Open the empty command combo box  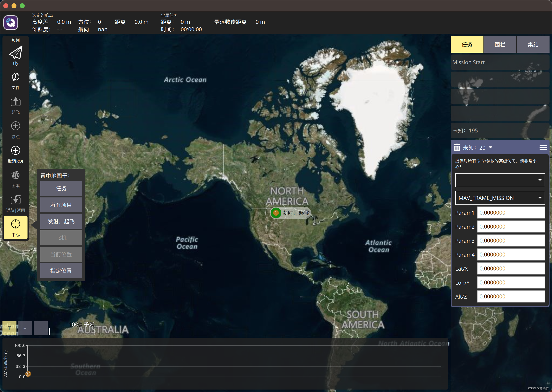[x=500, y=180]
